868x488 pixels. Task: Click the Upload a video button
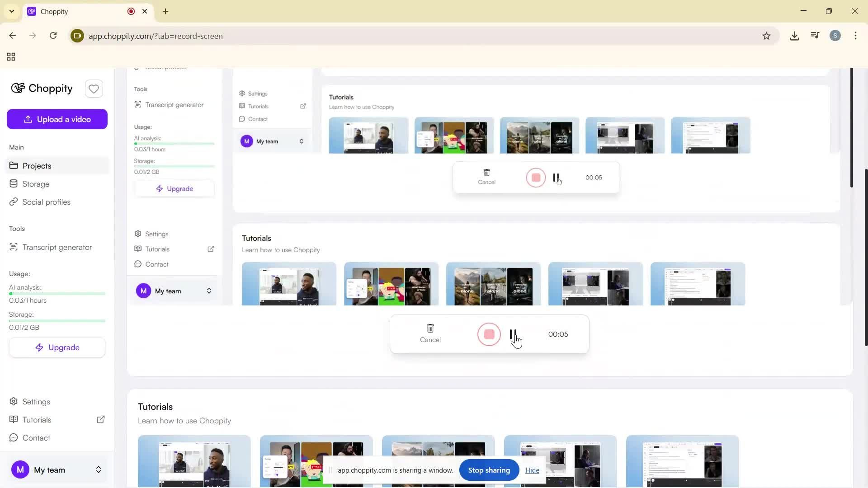coord(57,119)
